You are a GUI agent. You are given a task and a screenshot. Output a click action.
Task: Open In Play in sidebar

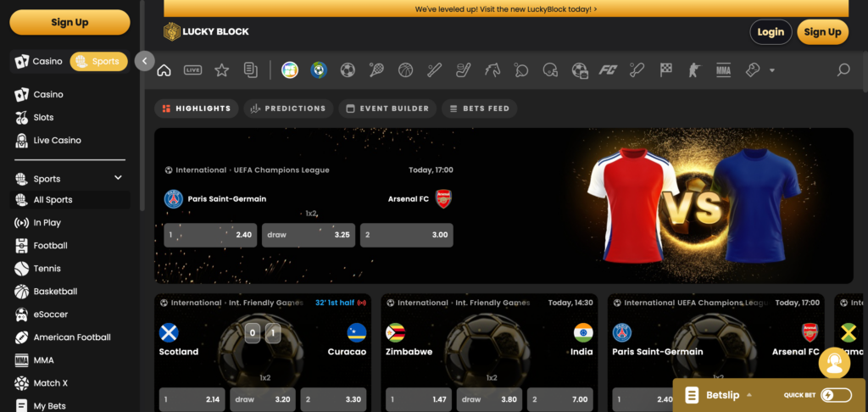point(70,223)
